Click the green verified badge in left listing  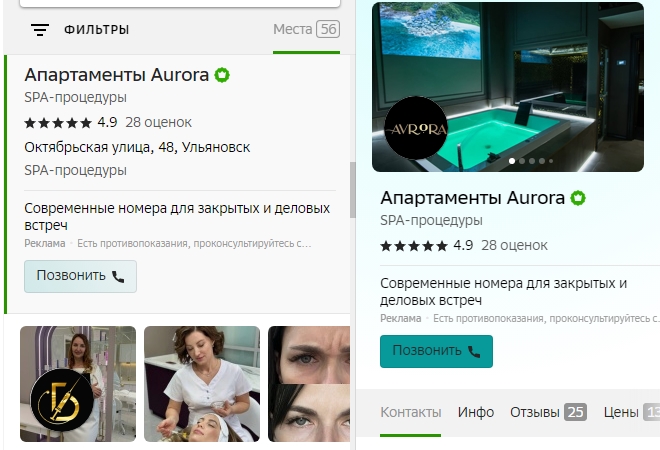222,75
